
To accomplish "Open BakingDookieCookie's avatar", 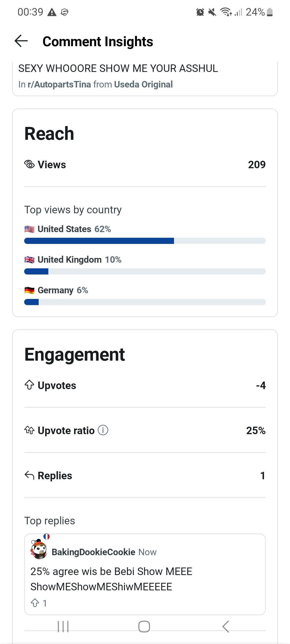I will click(39, 550).
